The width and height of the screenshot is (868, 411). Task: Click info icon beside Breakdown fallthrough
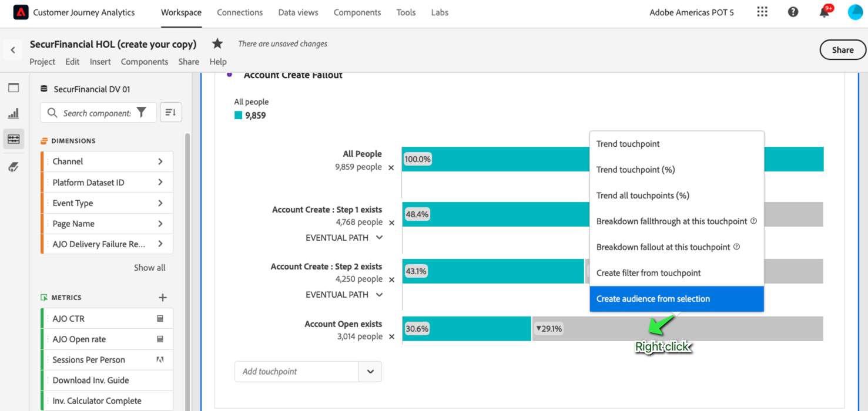753,221
